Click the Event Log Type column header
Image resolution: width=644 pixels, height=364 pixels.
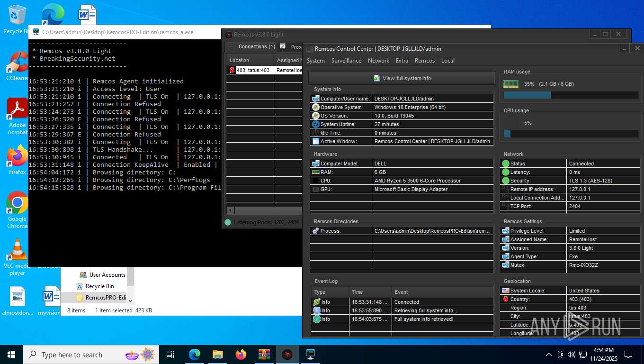point(330,292)
